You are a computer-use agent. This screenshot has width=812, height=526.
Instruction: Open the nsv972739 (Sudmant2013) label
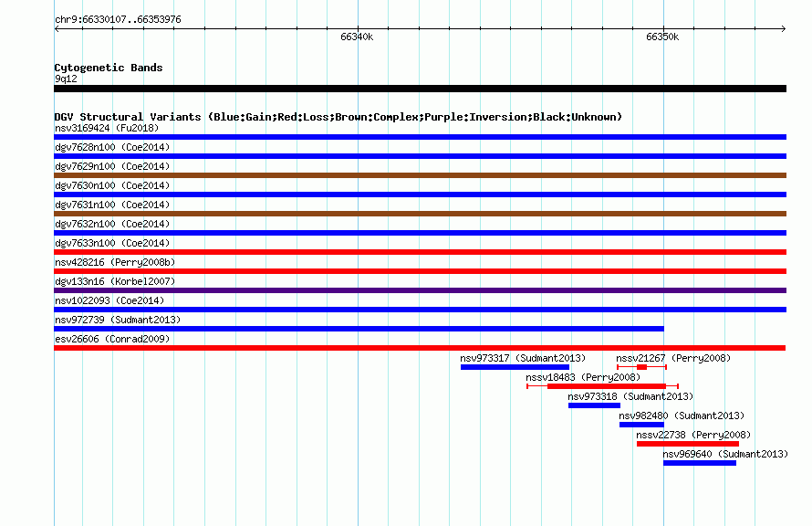click(118, 320)
